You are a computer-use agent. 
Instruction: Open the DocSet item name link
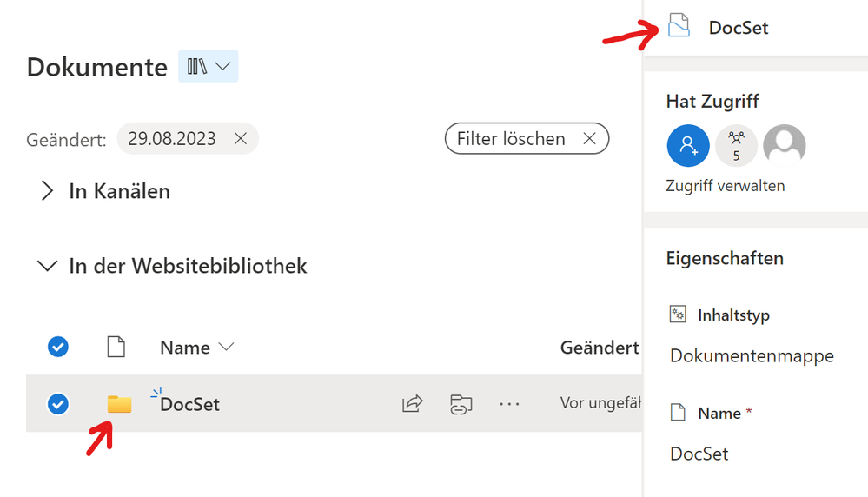point(190,405)
